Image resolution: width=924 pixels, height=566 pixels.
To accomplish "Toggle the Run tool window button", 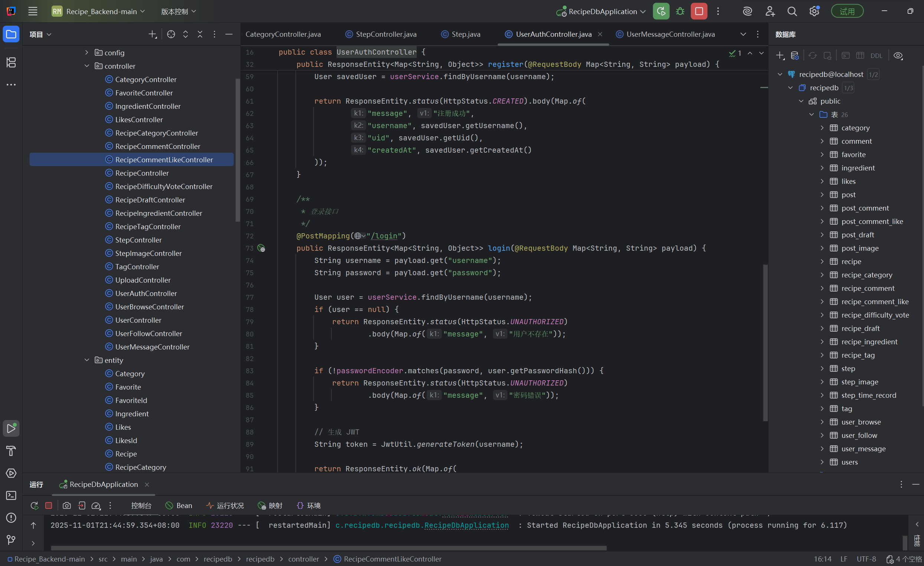I will point(11,428).
